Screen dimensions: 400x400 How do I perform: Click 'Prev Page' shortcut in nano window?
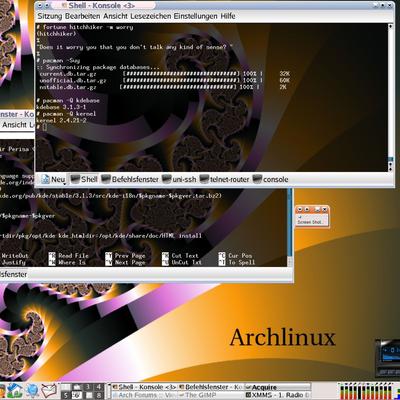tap(130, 256)
